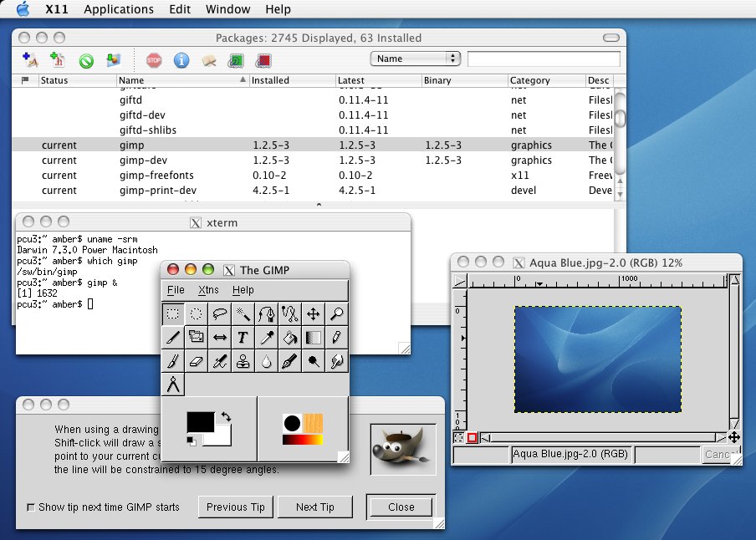Viewport: 756px width, 540px height.
Task: Open the Applications menu in menu bar
Action: pyautogui.click(x=119, y=9)
